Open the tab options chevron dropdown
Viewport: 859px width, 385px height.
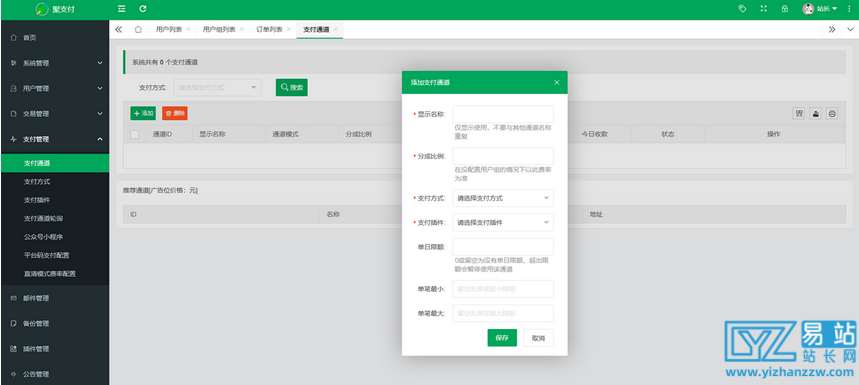pyautogui.click(x=850, y=30)
